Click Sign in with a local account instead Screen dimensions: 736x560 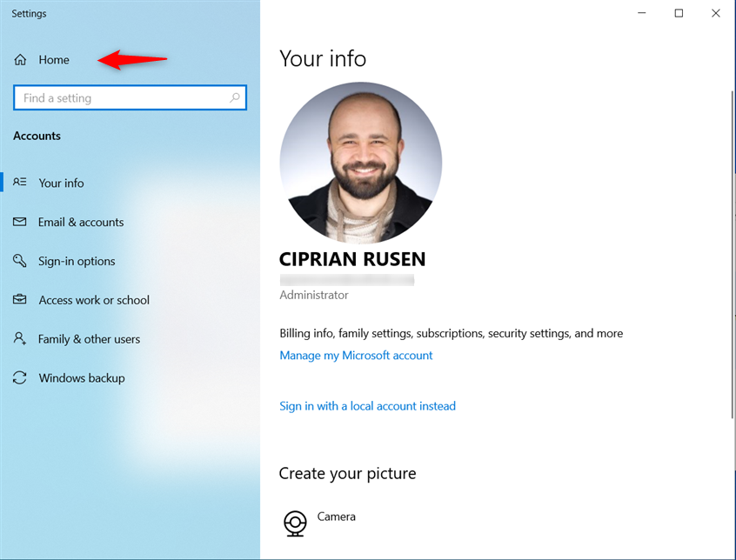[x=367, y=406]
